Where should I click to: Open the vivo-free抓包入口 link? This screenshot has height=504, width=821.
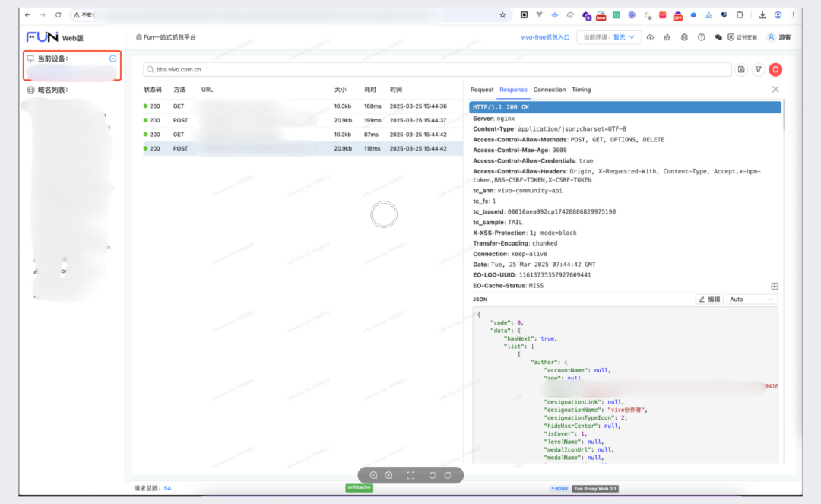pyautogui.click(x=544, y=37)
